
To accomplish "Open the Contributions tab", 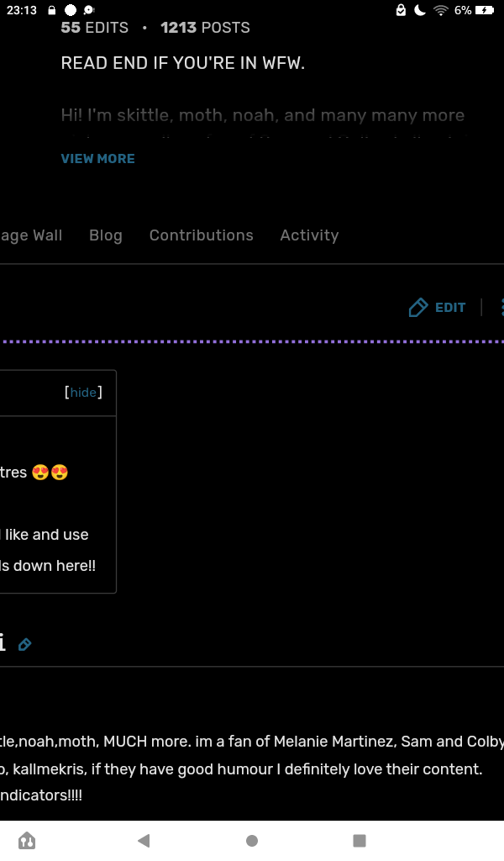I will pos(202,235).
